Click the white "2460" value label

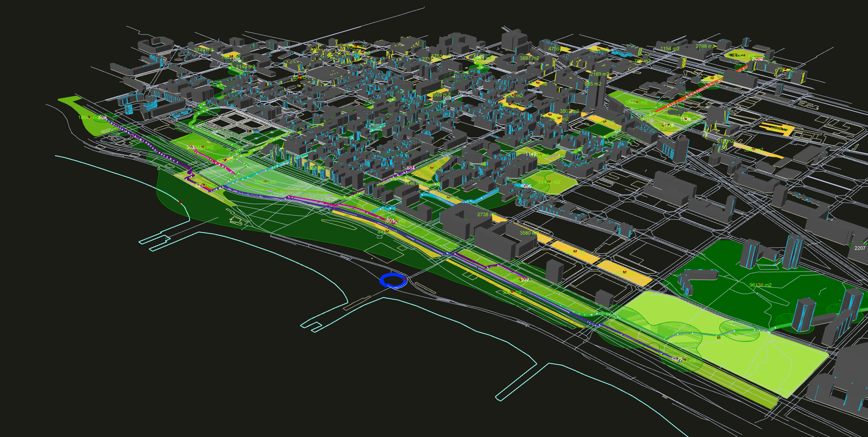coord(757,59)
